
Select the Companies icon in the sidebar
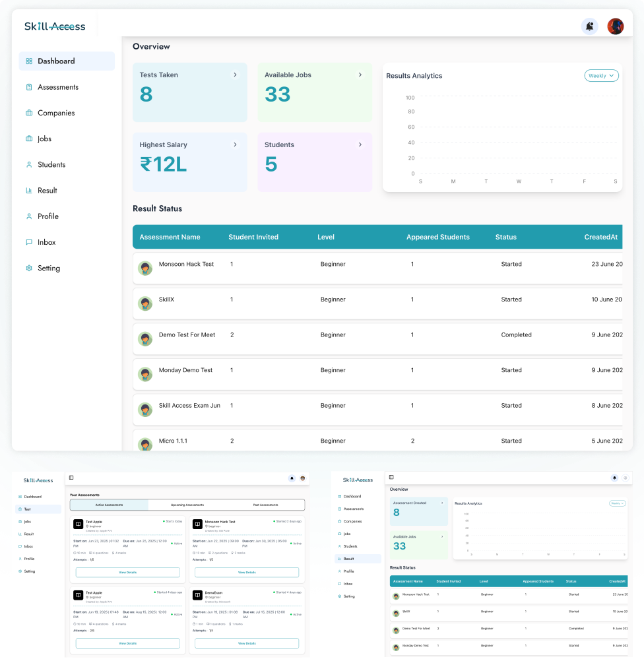coord(29,113)
